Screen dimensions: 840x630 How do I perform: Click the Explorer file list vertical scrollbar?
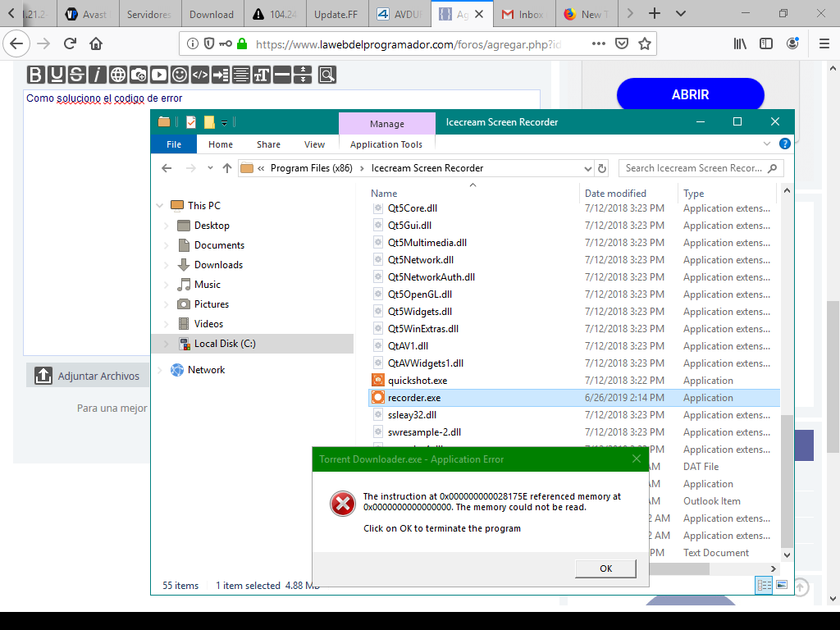pyautogui.click(x=787, y=481)
